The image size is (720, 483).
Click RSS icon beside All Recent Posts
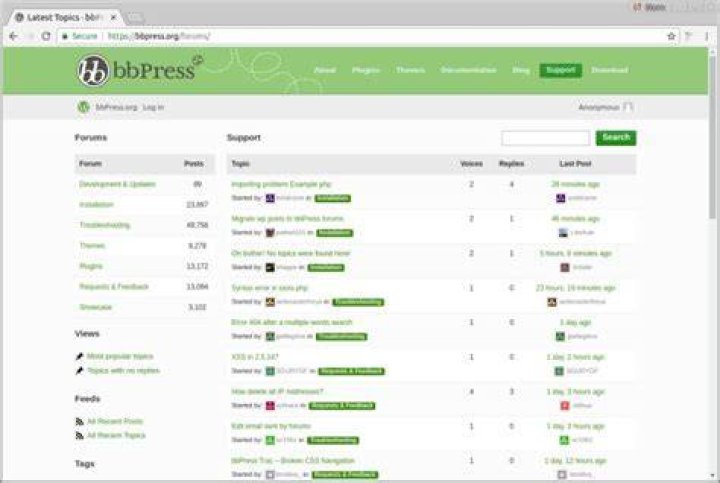coord(79,421)
